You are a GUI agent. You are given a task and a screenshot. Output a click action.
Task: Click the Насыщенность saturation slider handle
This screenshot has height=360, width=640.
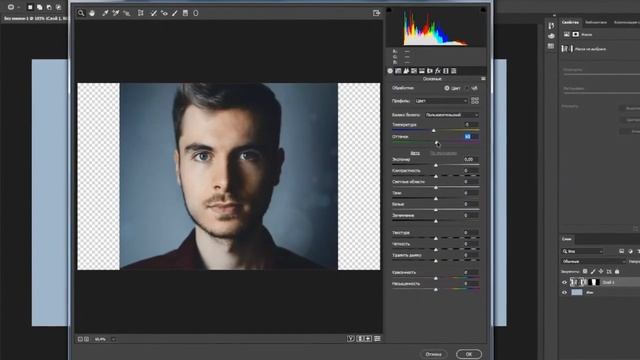pos(436,289)
